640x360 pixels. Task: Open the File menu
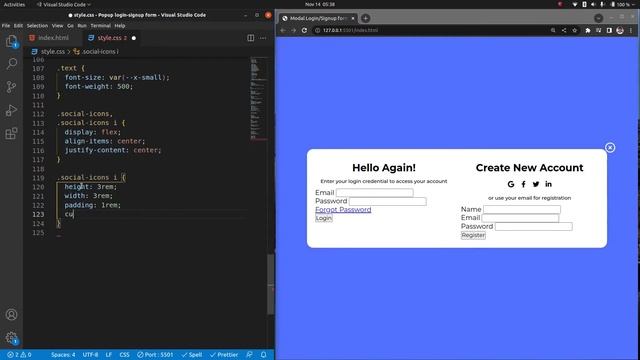[6, 26]
